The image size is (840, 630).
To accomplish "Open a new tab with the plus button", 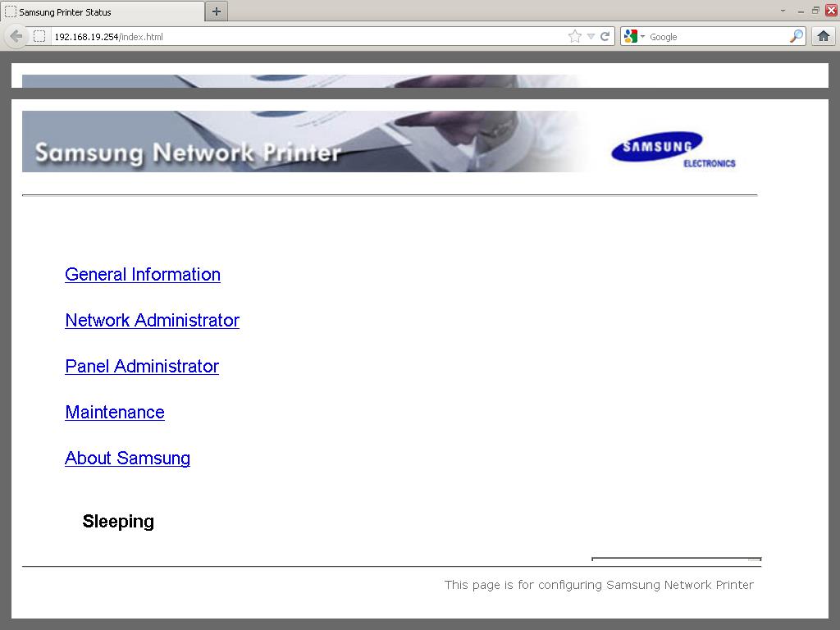I will (217, 11).
